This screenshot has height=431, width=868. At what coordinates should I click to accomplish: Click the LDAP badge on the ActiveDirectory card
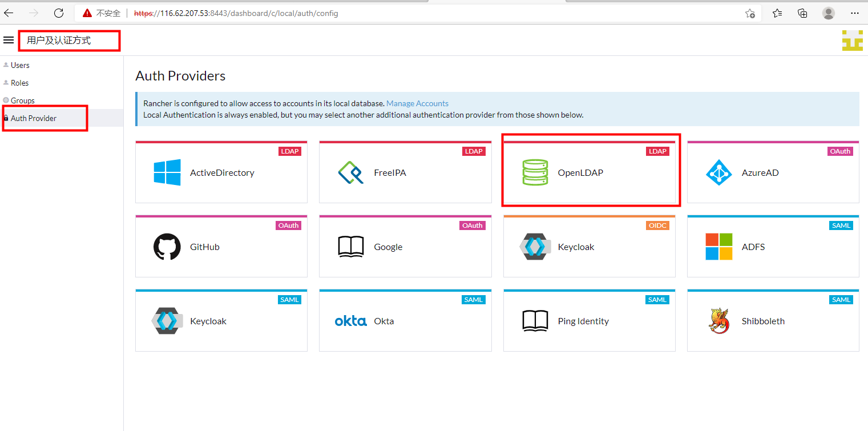(289, 151)
